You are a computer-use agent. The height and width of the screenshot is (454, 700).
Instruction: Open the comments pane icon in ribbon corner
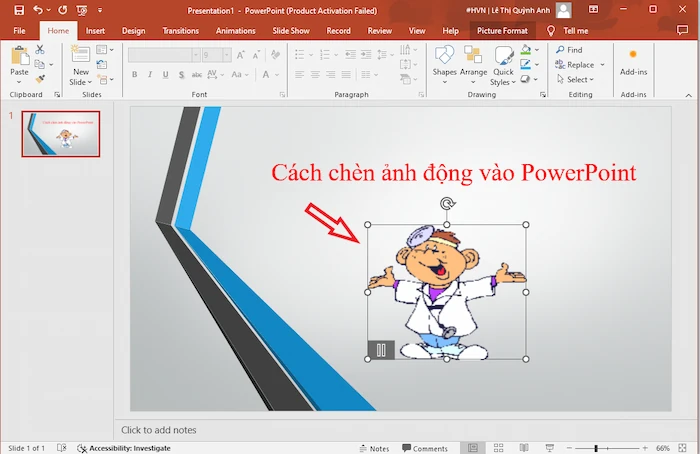tap(682, 30)
